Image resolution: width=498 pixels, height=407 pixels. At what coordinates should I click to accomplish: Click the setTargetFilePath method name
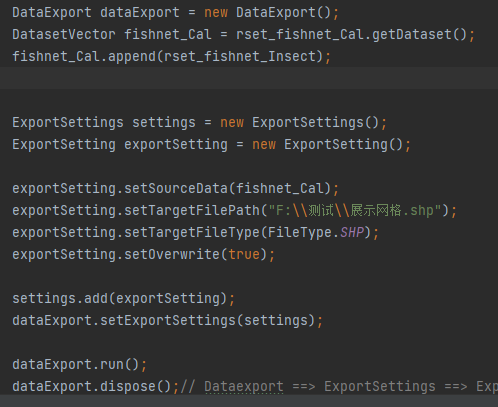pos(192,211)
